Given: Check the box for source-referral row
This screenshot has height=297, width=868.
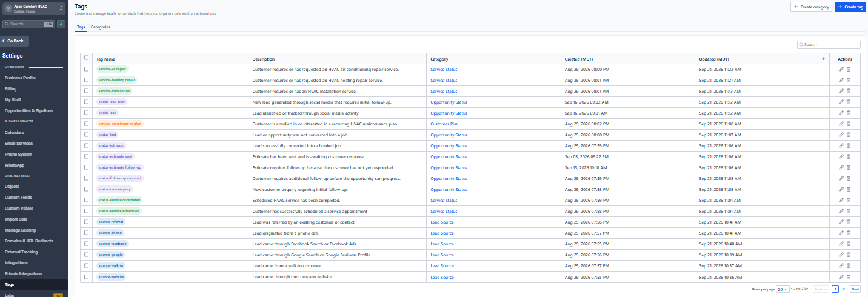Looking at the screenshot, I should 87,222.
